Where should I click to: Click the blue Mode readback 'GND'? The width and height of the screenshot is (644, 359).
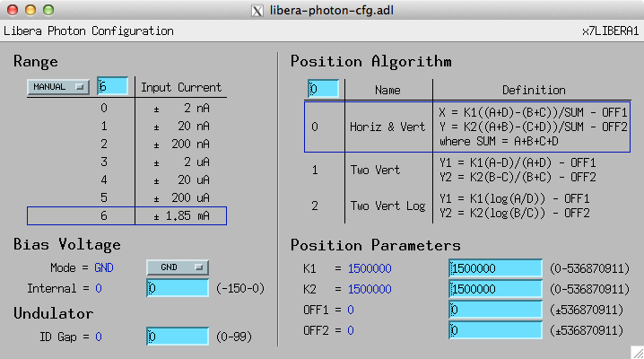click(104, 267)
